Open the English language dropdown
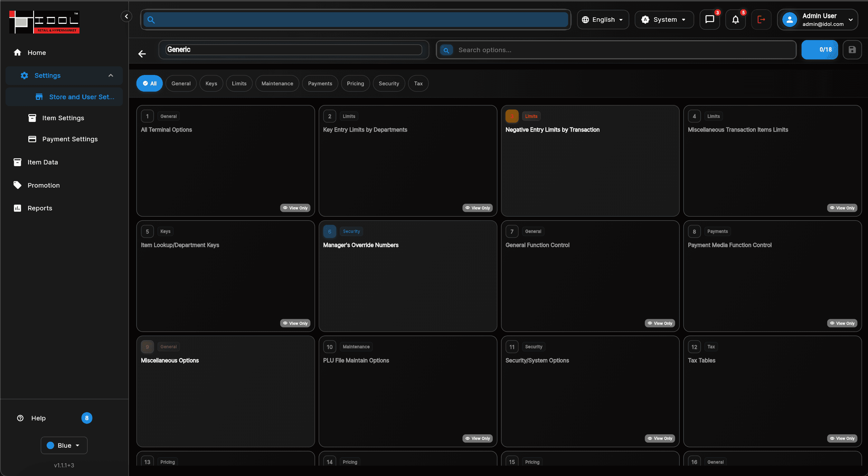The width and height of the screenshot is (868, 476). point(603,20)
